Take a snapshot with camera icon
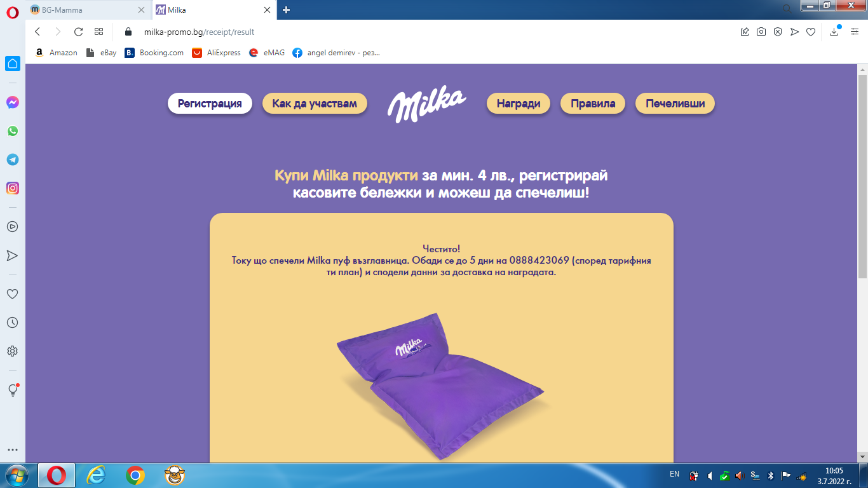Image resolution: width=868 pixels, height=488 pixels. click(761, 32)
